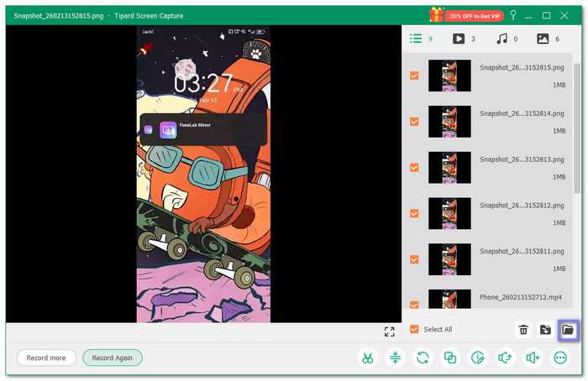Switch to the audio recordings tab

(507, 39)
